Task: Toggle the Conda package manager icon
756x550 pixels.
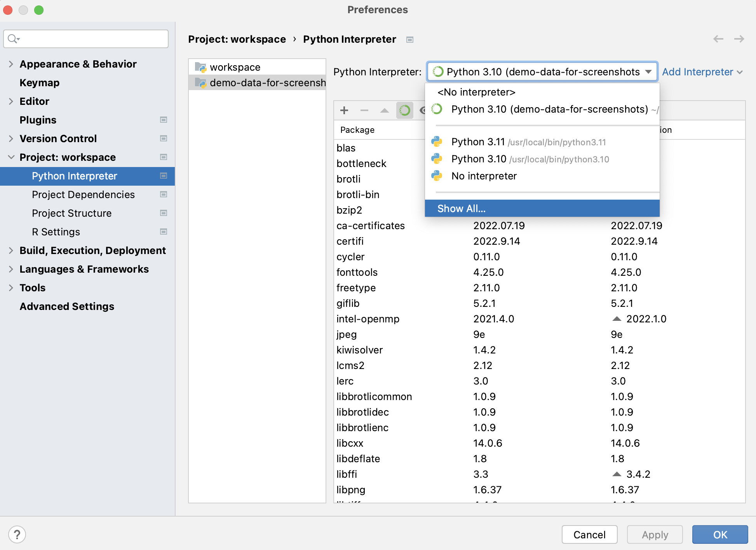Action: pyautogui.click(x=404, y=110)
